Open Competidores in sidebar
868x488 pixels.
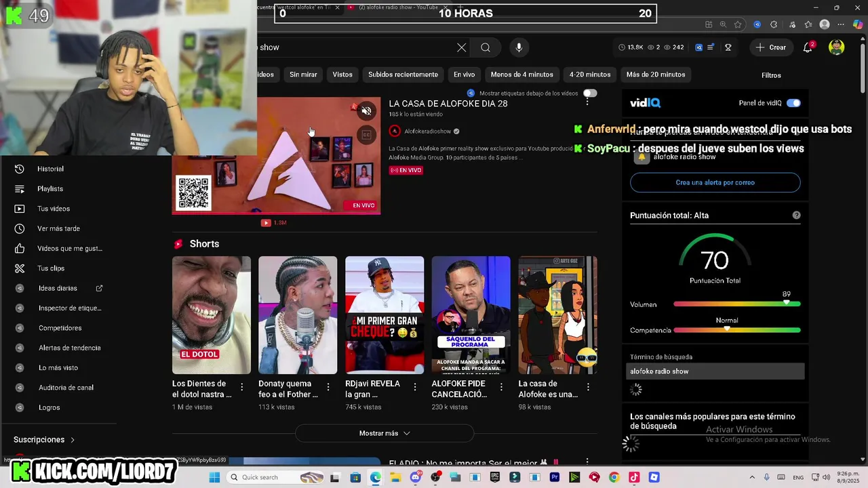pyautogui.click(x=58, y=328)
